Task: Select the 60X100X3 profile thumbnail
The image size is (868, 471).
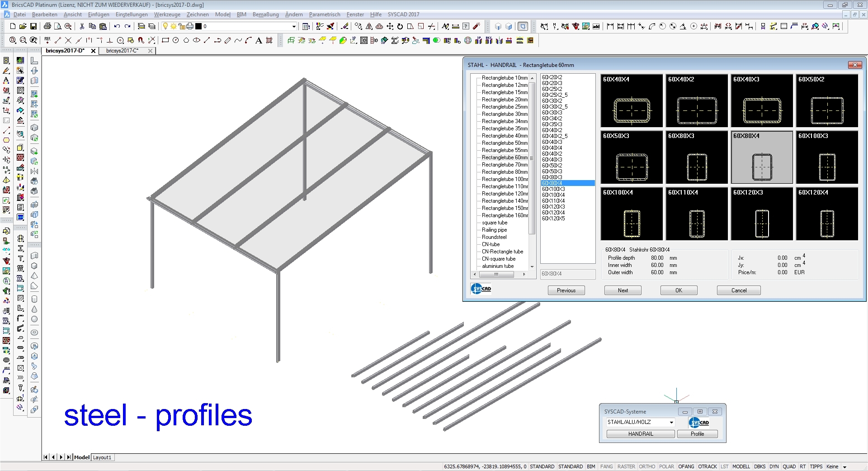Action: 827,157
